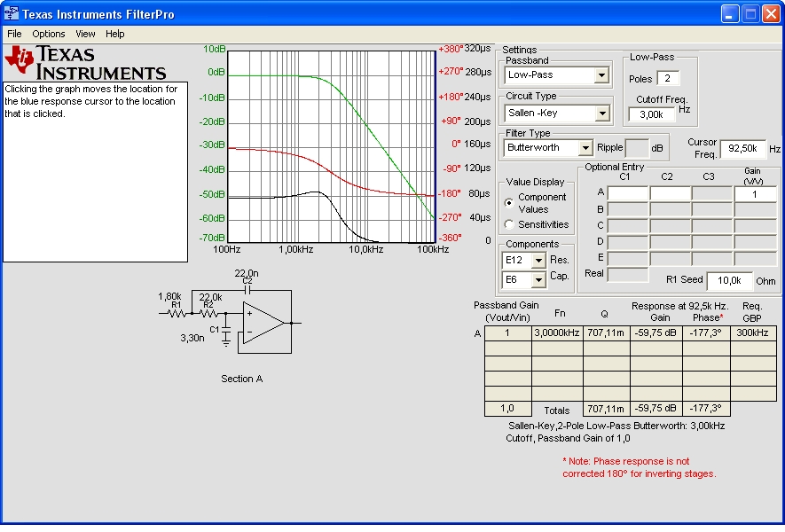This screenshot has width=785, height=532.
Task: Click the FilterPro title bar app icon
Action: point(11,13)
